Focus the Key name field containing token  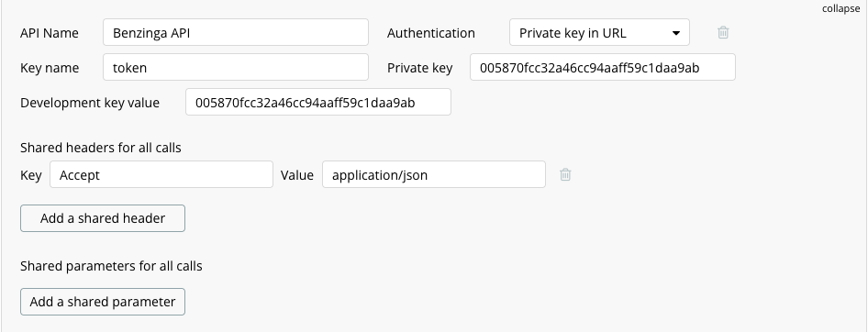pos(236,68)
